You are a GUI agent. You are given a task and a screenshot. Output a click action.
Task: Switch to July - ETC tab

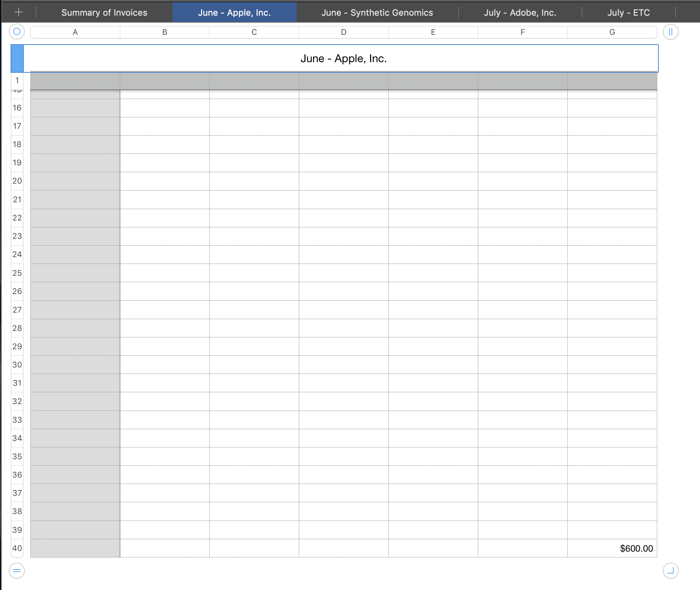click(x=628, y=12)
